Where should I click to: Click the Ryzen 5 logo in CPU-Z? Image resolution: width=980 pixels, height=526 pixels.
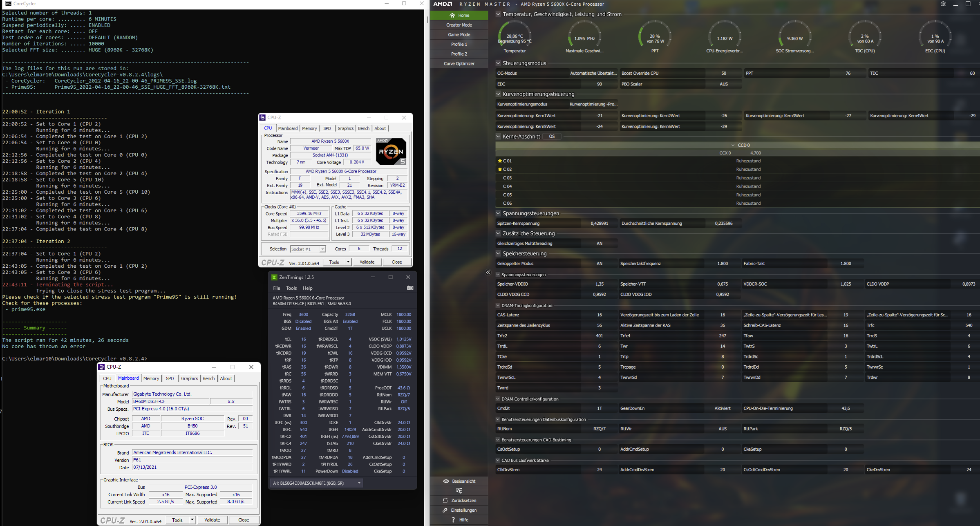tap(391, 151)
